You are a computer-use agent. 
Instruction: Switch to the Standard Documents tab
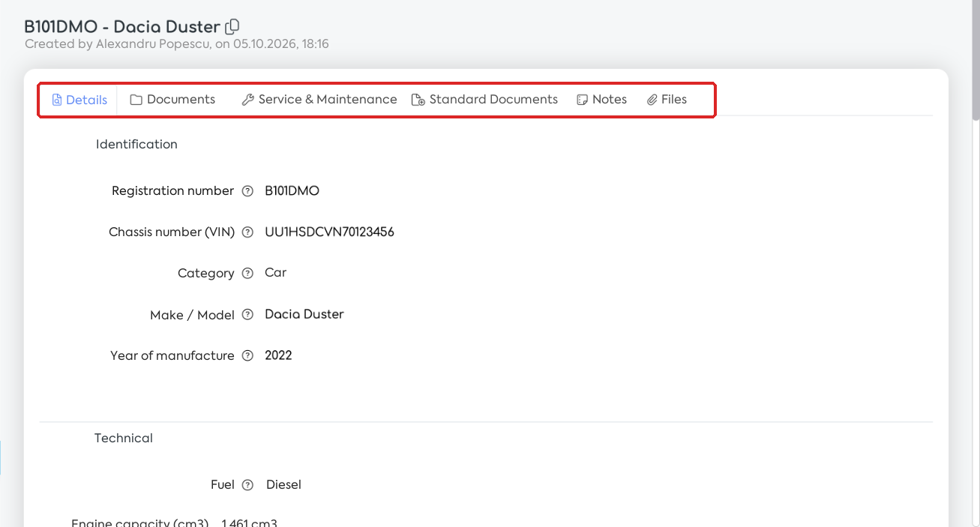[x=485, y=100]
